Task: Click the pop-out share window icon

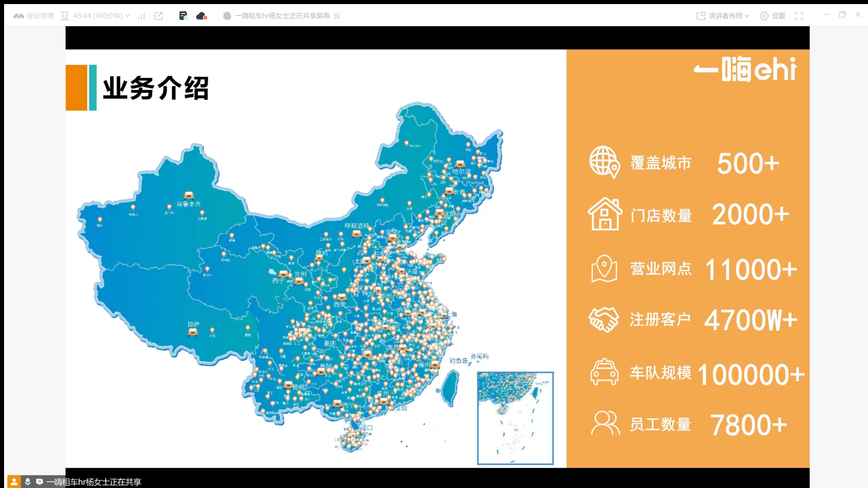Action: click(158, 16)
